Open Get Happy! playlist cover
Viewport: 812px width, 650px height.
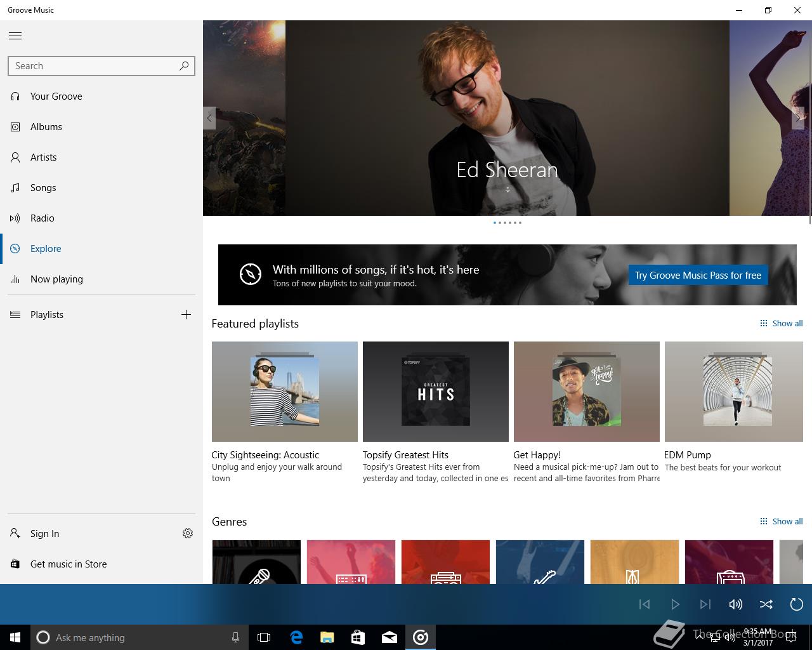coord(587,392)
